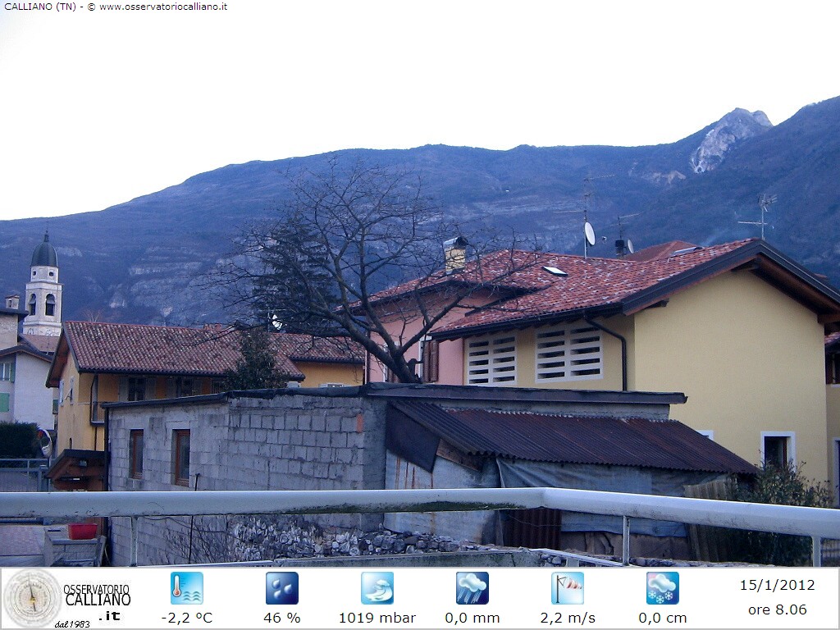
Task: Select the 0,0 mm rainfall value
Action: point(472,618)
